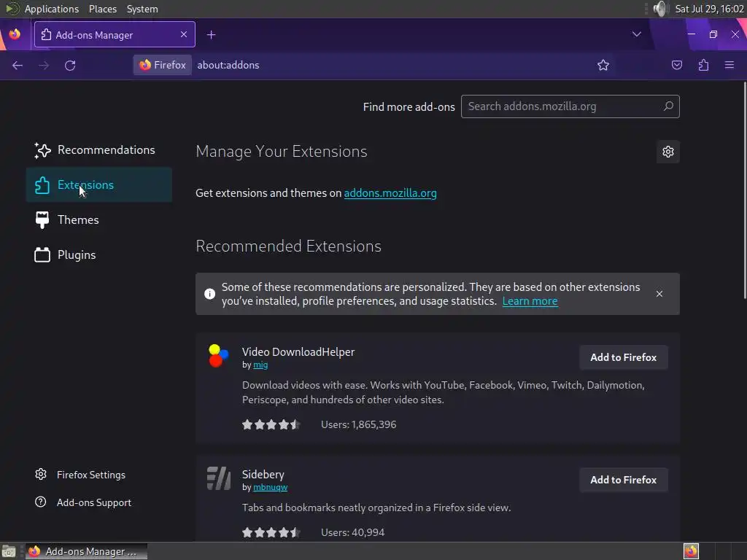Open the author mig link
This screenshot has height=560, width=747.
coord(260,365)
